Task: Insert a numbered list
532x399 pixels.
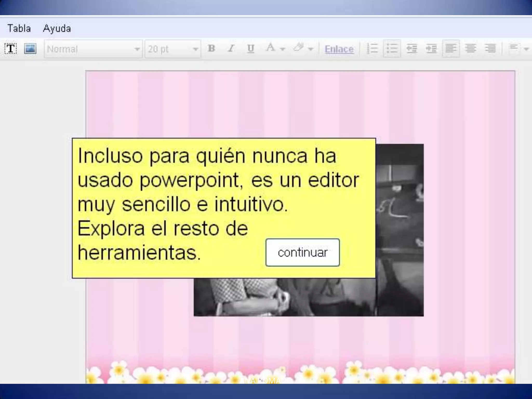Action: pyautogui.click(x=372, y=49)
